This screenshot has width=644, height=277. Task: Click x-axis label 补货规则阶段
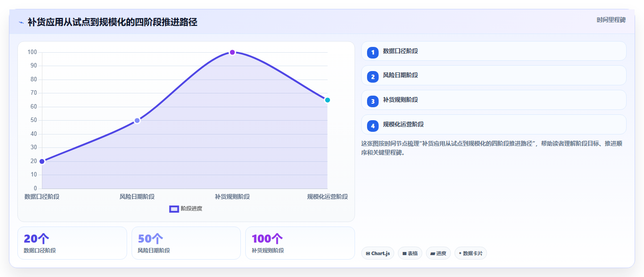click(x=232, y=197)
